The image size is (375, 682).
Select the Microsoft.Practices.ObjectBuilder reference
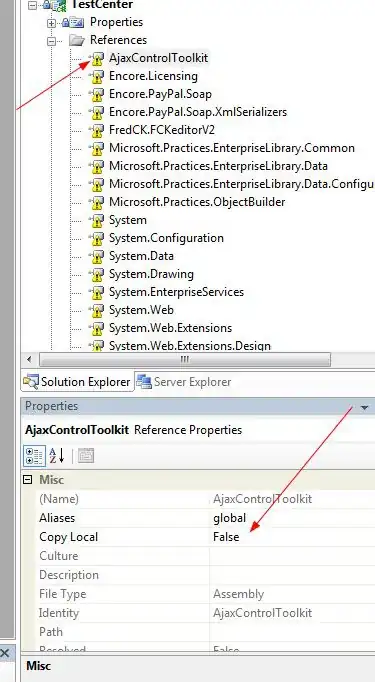197,202
